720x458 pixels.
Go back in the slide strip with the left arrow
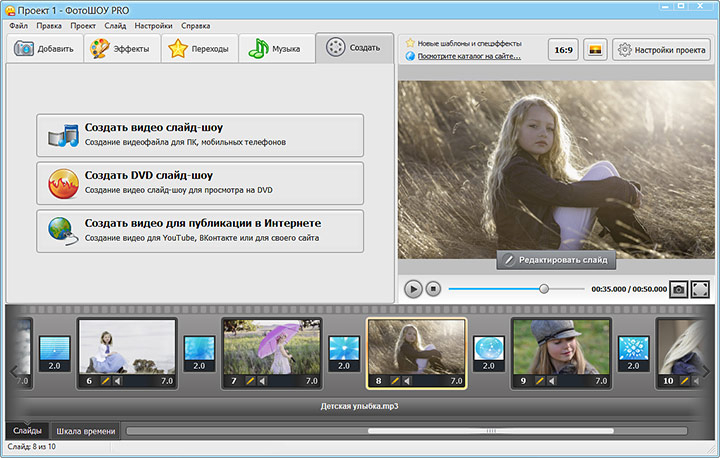13,371
